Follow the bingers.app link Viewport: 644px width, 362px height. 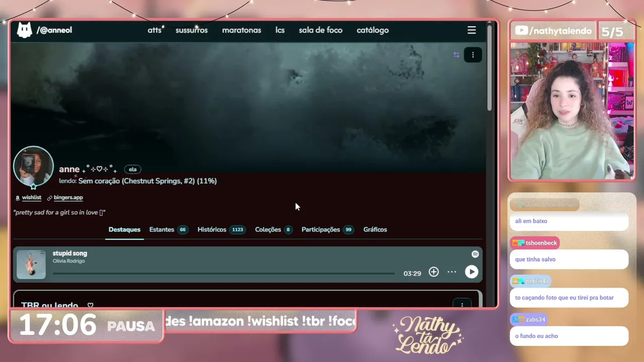click(68, 198)
